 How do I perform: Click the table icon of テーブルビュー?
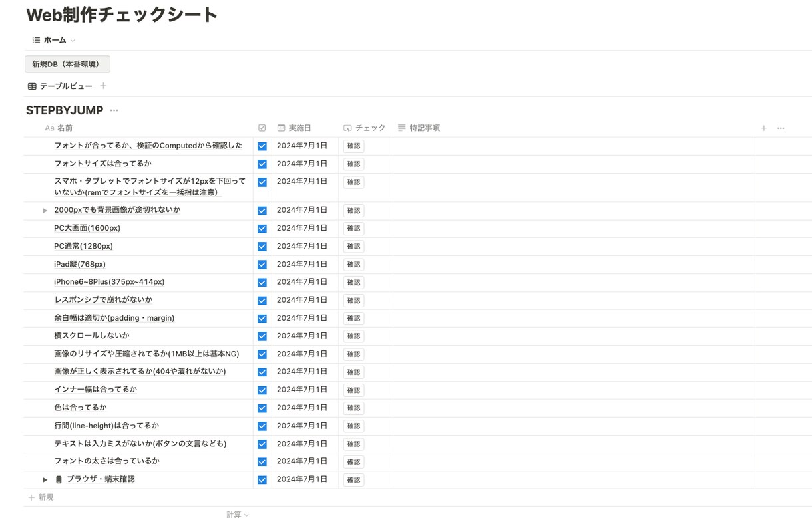tap(32, 86)
